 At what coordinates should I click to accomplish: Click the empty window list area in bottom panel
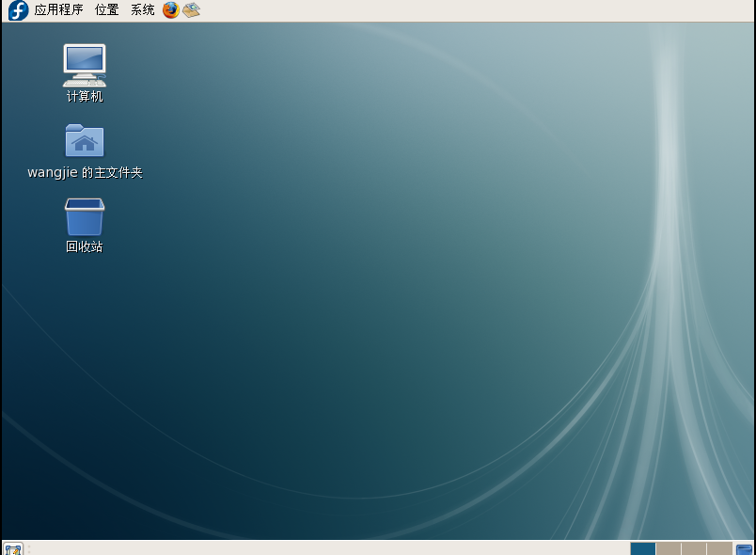point(329,548)
